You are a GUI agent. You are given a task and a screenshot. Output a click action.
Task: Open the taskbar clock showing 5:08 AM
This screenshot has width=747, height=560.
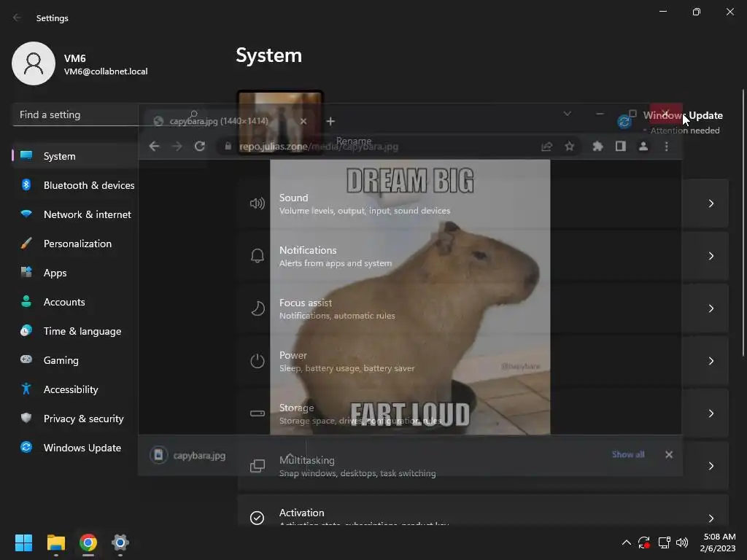click(718, 542)
